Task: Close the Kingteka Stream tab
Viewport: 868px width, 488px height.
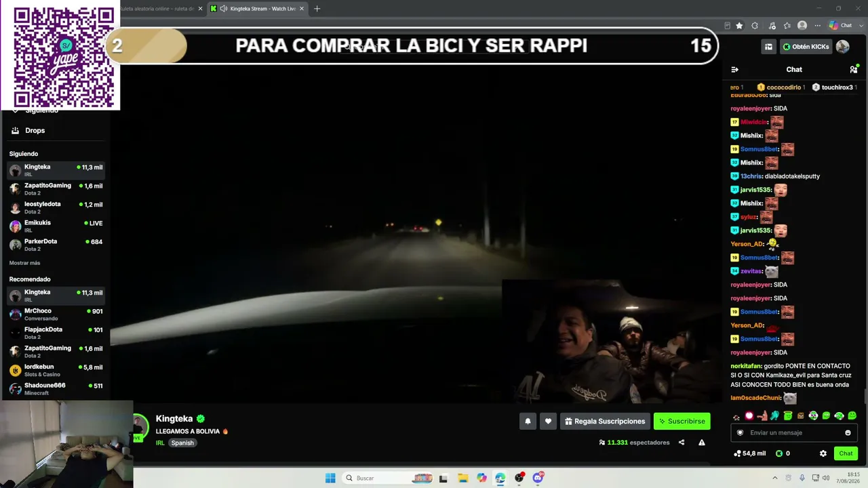Action: click(302, 9)
